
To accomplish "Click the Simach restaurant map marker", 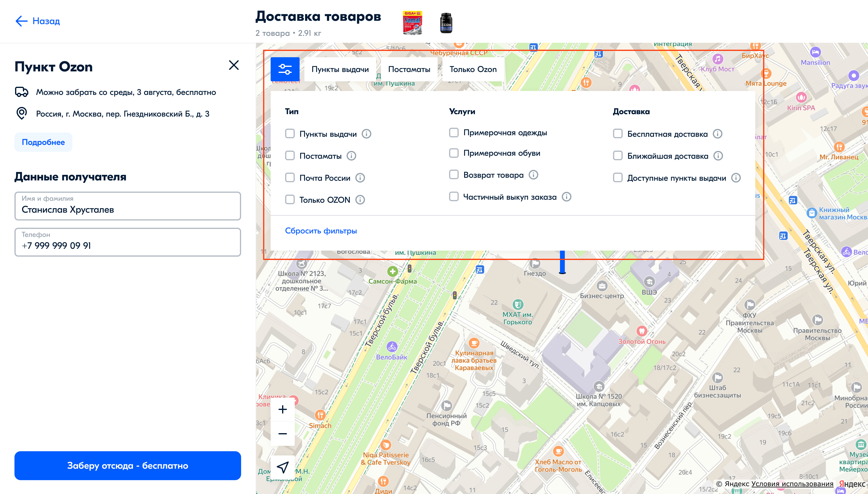I will coord(320,414).
